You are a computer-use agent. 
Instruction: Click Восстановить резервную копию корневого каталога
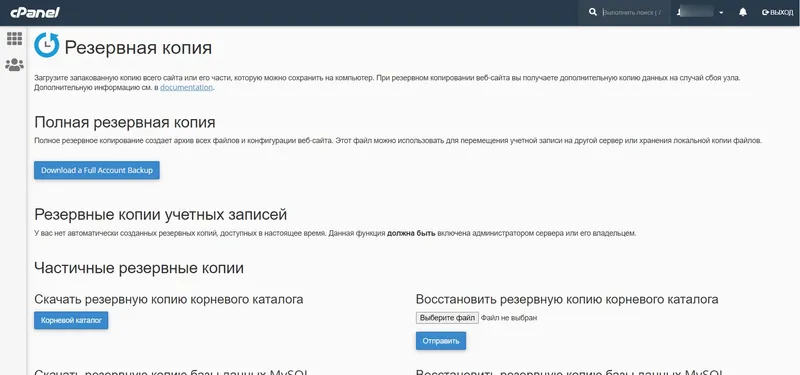click(x=567, y=299)
